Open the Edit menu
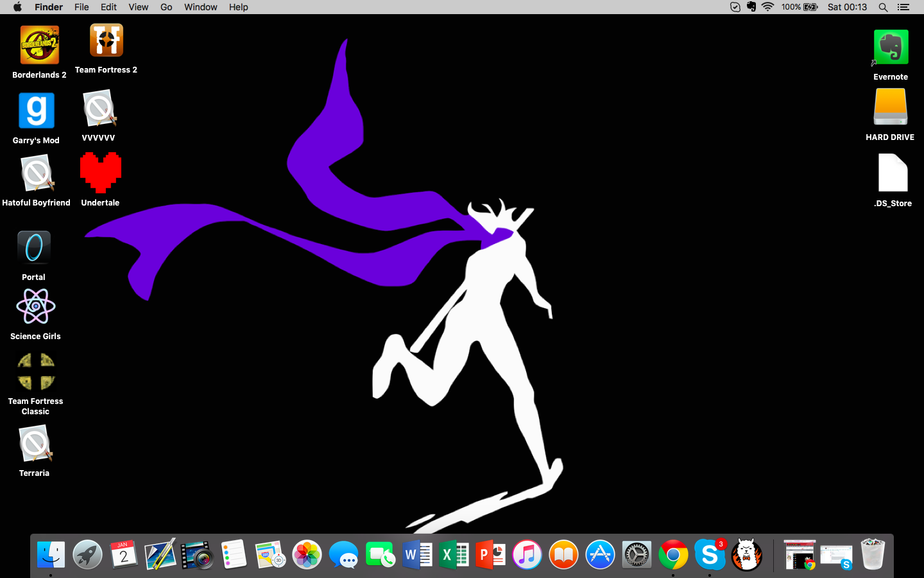This screenshot has height=578, width=924. (x=108, y=7)
